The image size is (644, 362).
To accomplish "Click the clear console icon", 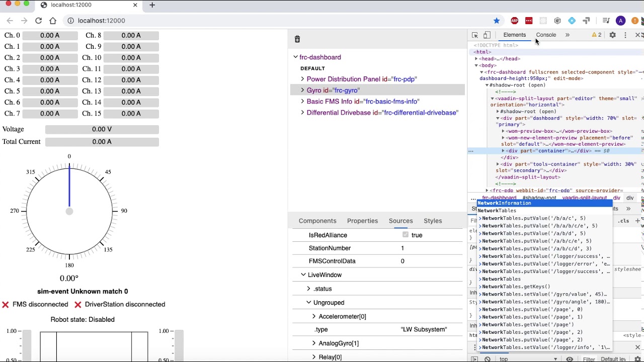I will (x=488, y=359).
